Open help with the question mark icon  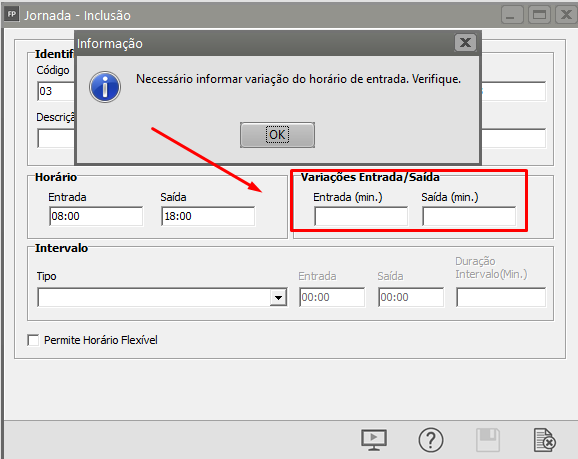pyautogui.click(x=431, y=440)
